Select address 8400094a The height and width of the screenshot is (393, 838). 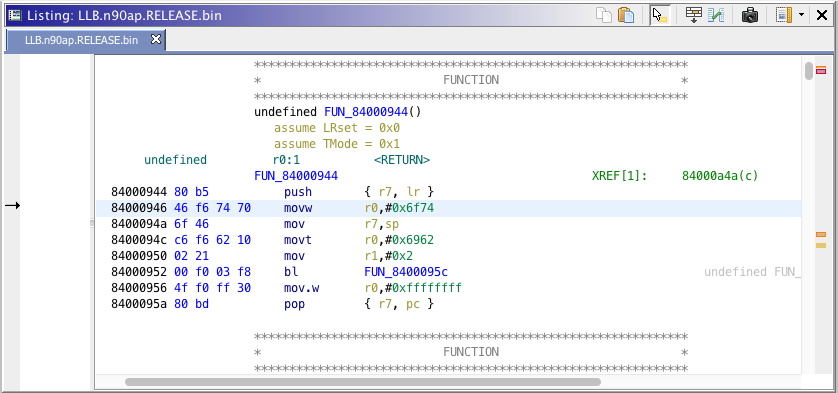[139, 224]
